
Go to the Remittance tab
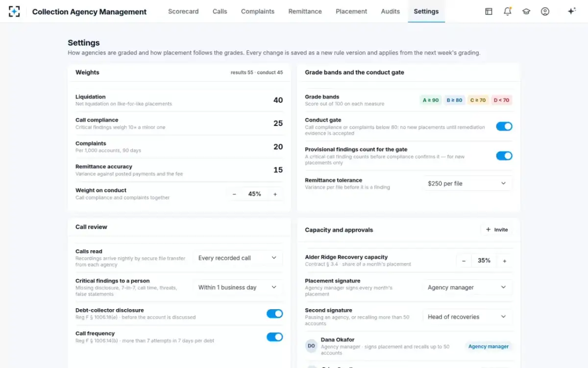(x=305, y=11)
